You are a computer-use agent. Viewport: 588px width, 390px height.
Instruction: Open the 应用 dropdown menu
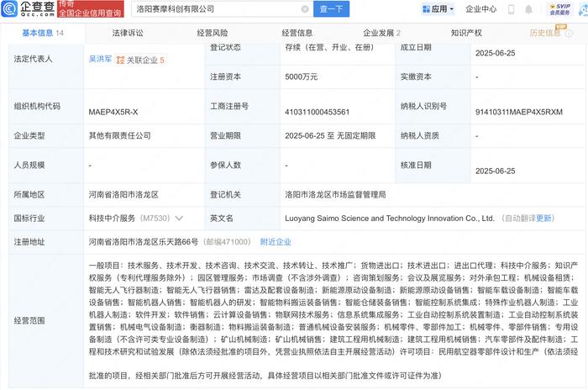point(438,9)
